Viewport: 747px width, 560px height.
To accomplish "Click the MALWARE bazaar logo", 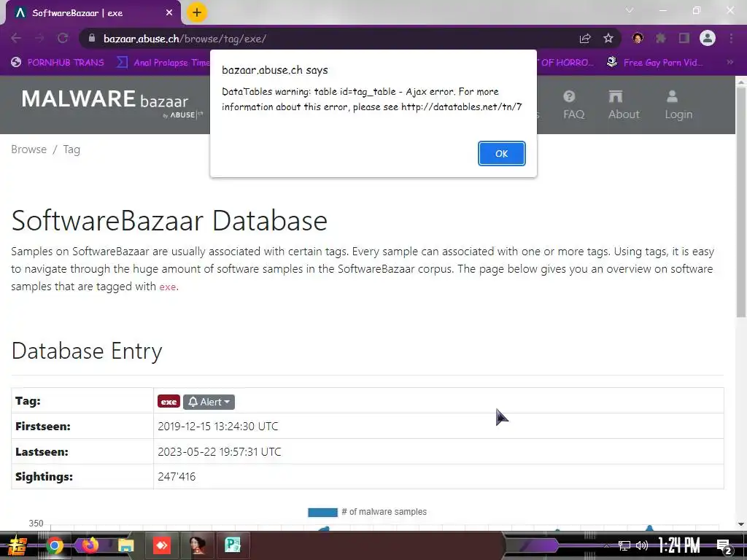I will pos(112,103).
